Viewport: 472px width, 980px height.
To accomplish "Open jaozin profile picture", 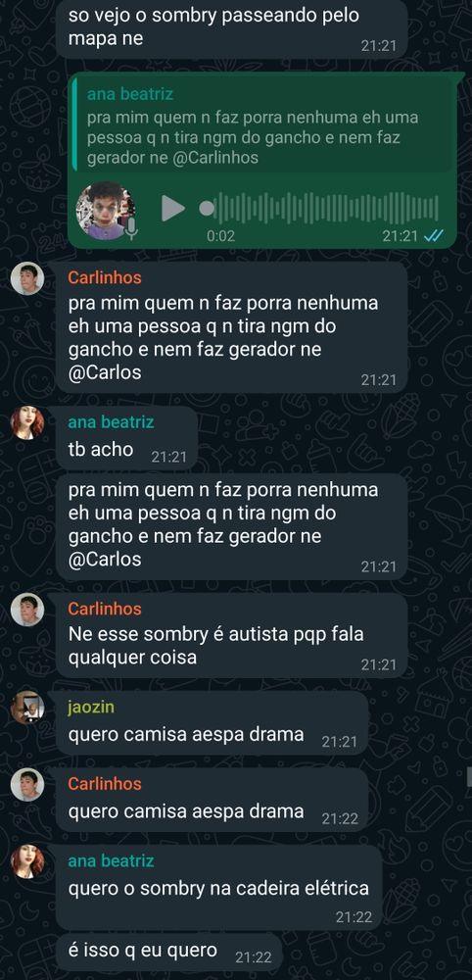I will pos(26,708).
